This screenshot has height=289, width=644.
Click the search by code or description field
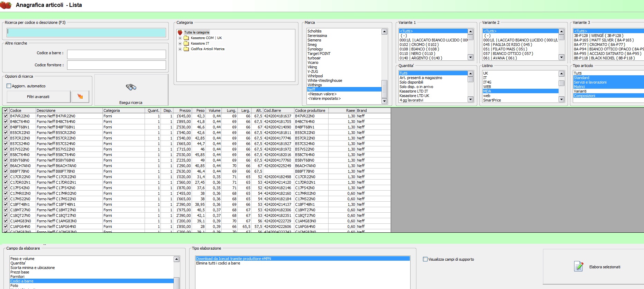pos(86,32)
